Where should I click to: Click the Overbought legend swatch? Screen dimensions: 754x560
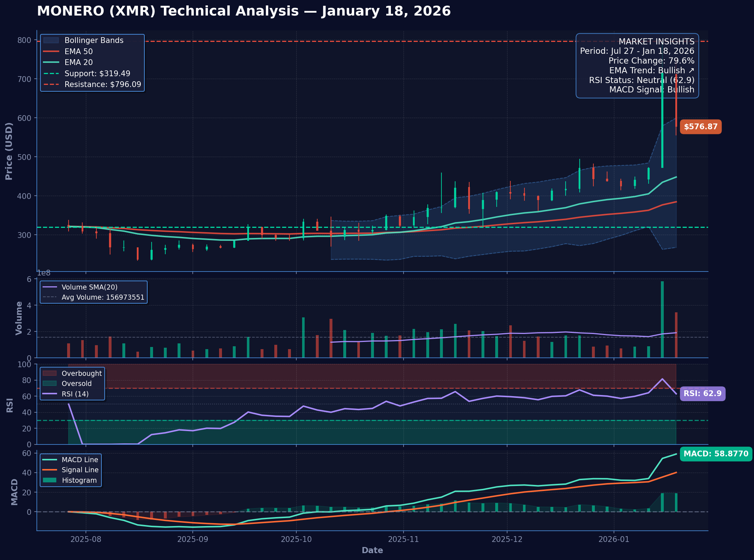coord(49,373)
